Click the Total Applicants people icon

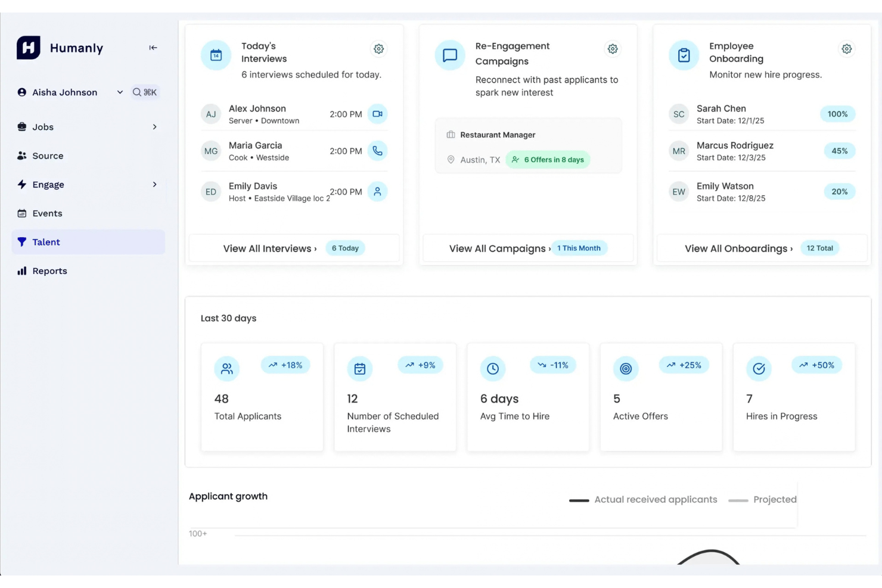(x=227, y=369)
